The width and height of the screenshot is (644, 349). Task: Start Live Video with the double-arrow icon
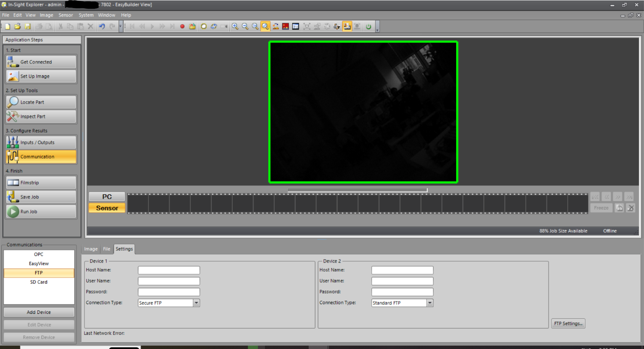tap(162, 26)
